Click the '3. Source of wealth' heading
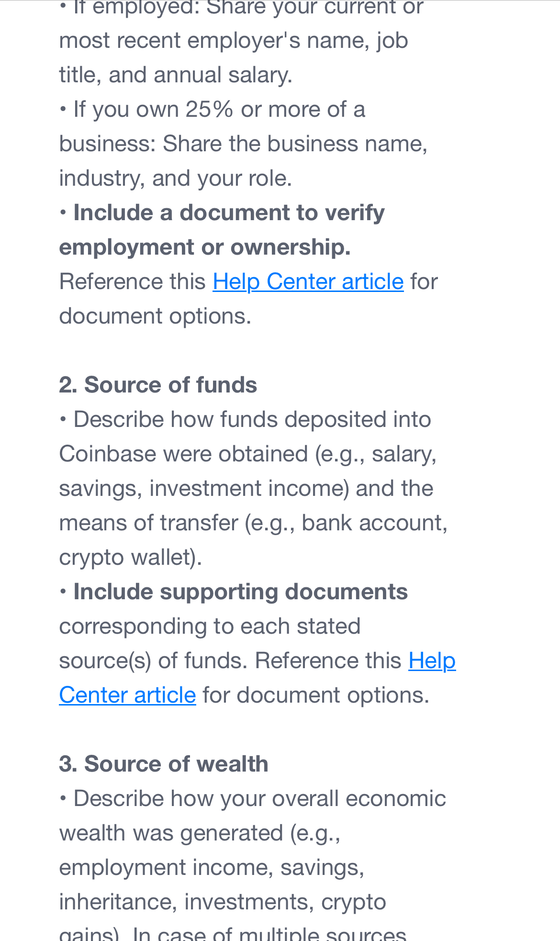This screenshot has height=941, width=560. coord(164,764)
